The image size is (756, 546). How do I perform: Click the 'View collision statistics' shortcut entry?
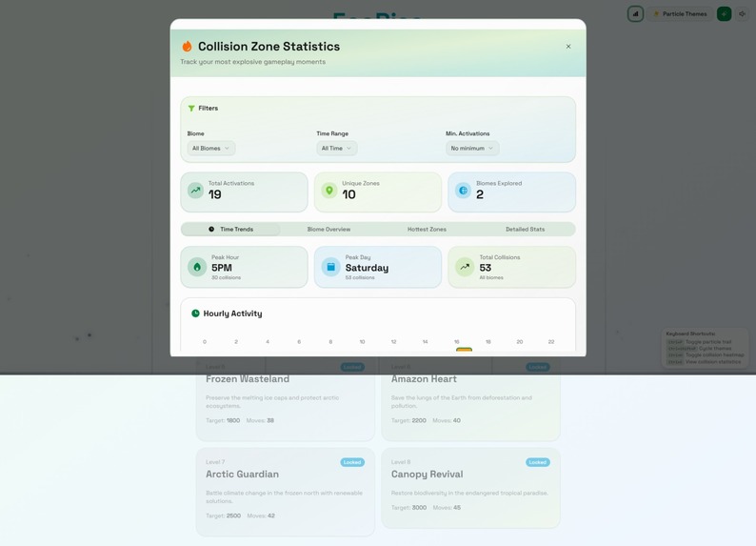coord(704,362)
